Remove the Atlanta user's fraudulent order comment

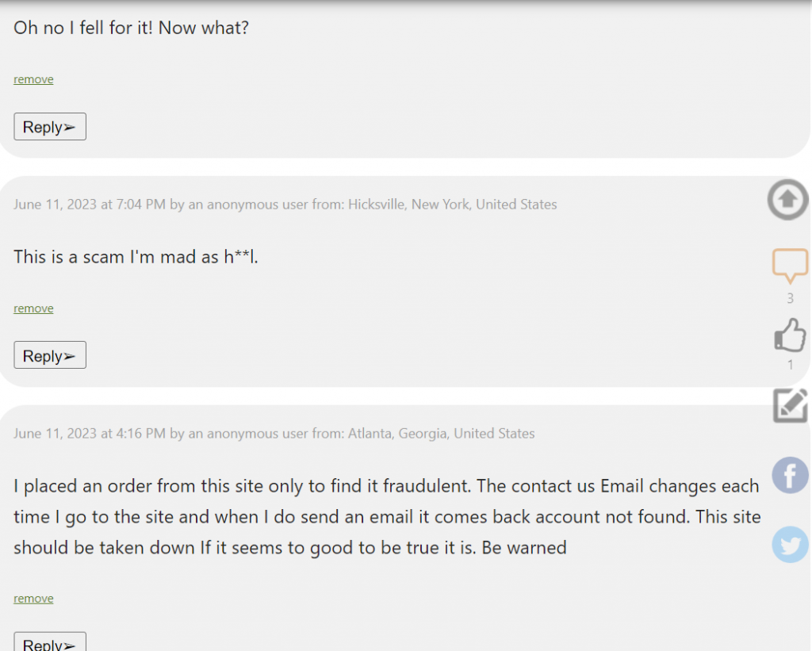click(33, 599)
